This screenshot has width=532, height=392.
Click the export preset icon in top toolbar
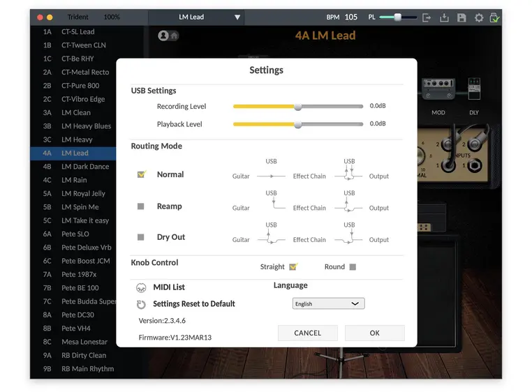coord(427,17)
